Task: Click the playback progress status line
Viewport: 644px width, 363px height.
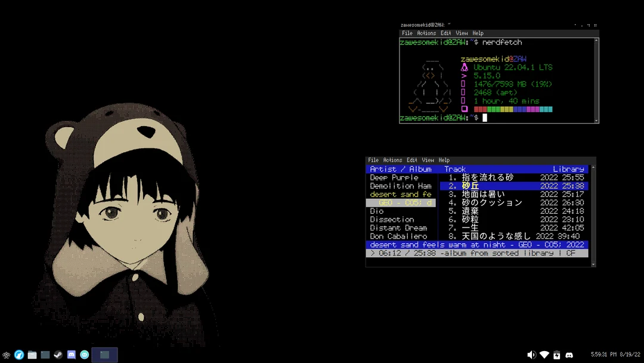Action: click(476, 253)
